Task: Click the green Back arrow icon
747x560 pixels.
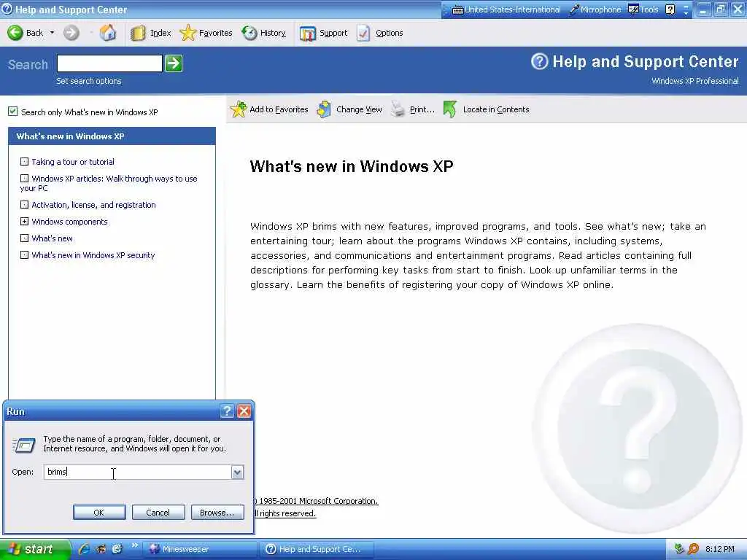Action: [x=15, y=33]
